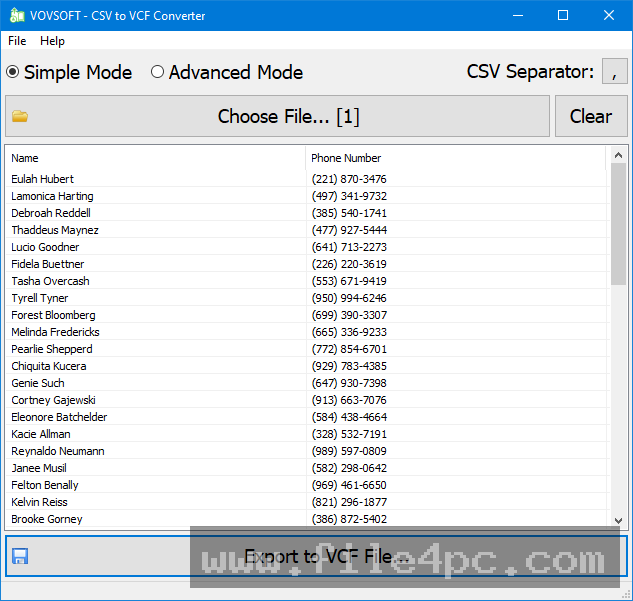Click phone number (477) 927-5444

pyautogui.click(x=349, y=230)
